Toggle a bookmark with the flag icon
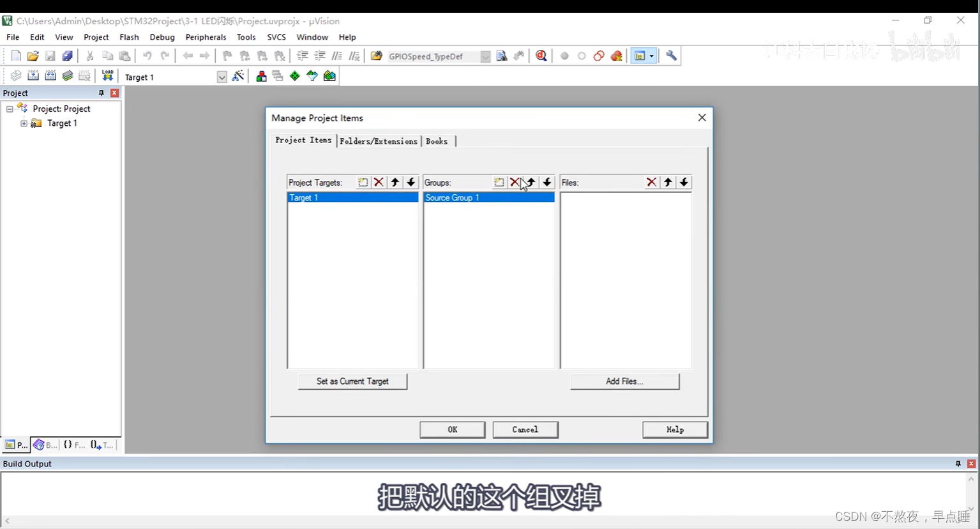 point(227,56)
